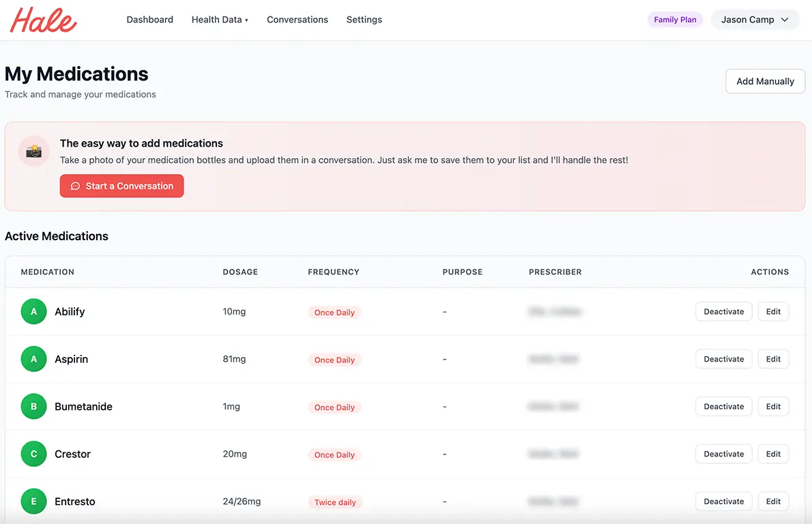Edit the Abilify medication entry

773,312
